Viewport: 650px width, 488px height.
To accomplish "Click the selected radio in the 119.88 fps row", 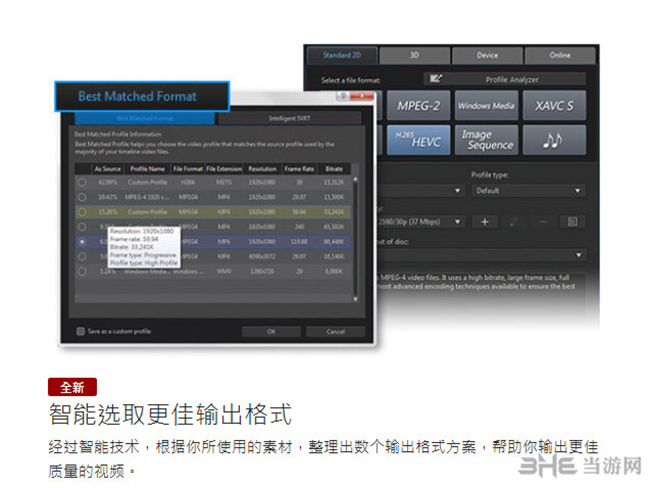I will pos(82,241).
